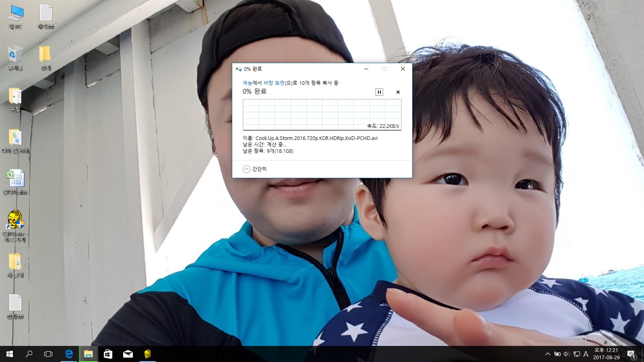The height and width of the screenshot is (362, 644).
Task: Select the 디아 림 서버 folder
Action: tap(15, 141)
